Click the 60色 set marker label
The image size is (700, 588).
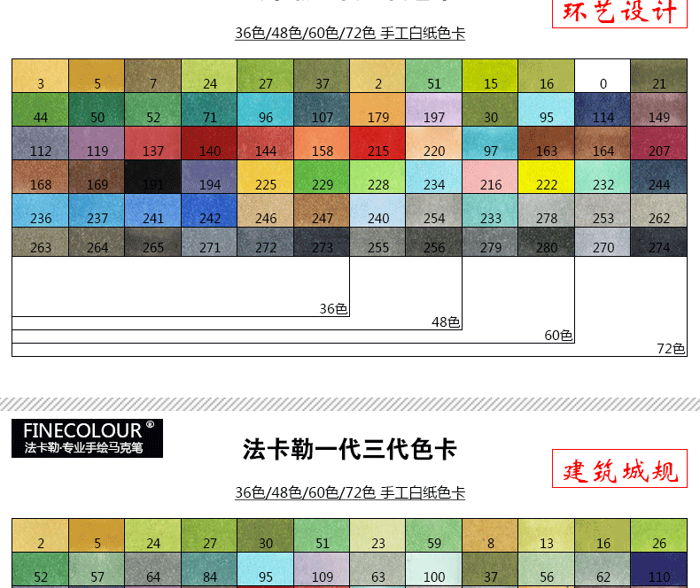[x=558, y=336]
